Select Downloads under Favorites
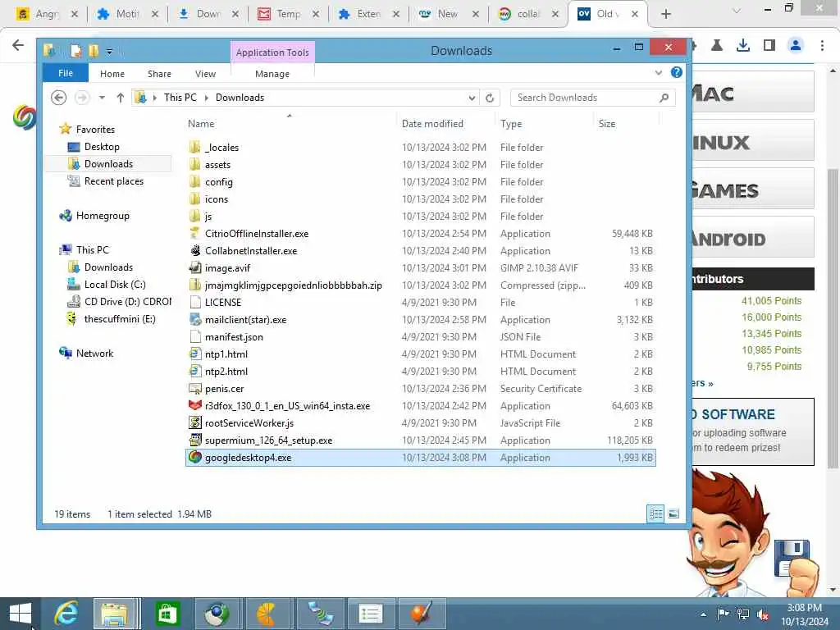Viewport: 840px width, 630px height. (108, 164)
